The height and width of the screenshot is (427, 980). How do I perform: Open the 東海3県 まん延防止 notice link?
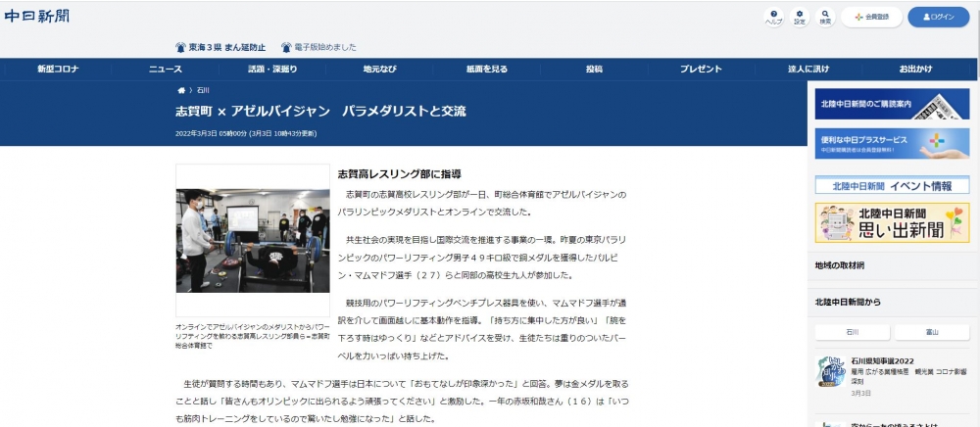227,47
